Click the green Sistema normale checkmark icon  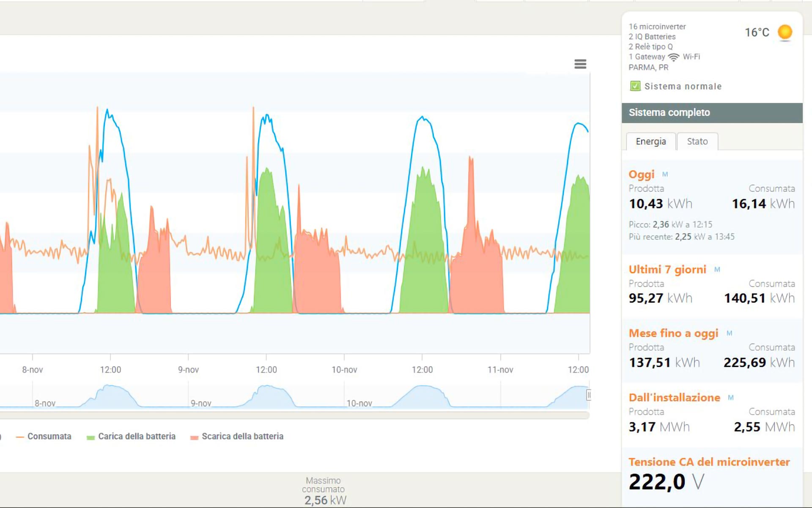pyautogui.click(x=635, y=86)
